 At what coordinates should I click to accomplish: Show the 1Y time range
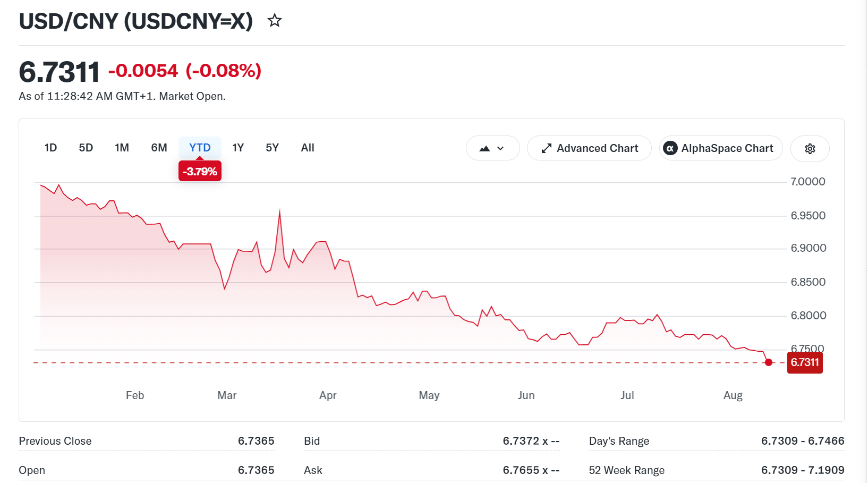point(238,148)
